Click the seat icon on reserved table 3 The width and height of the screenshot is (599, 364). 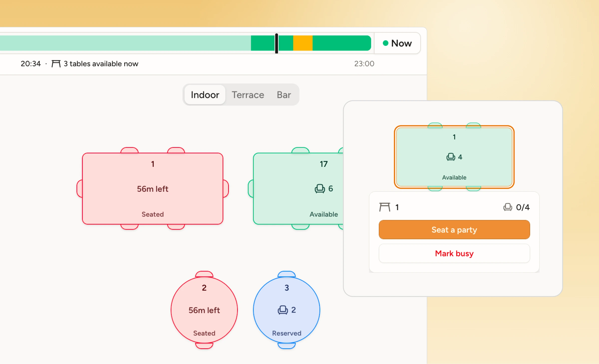283,310
